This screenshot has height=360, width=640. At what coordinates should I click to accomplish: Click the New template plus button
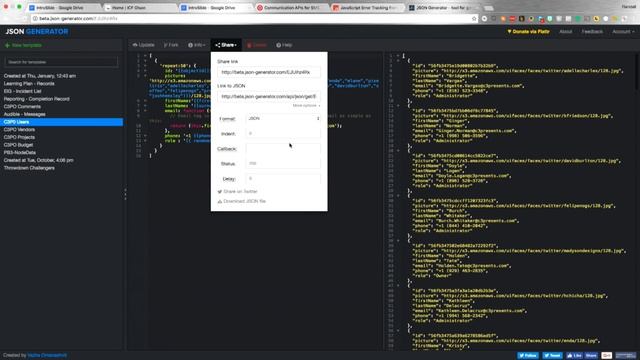tap(23, 45)
